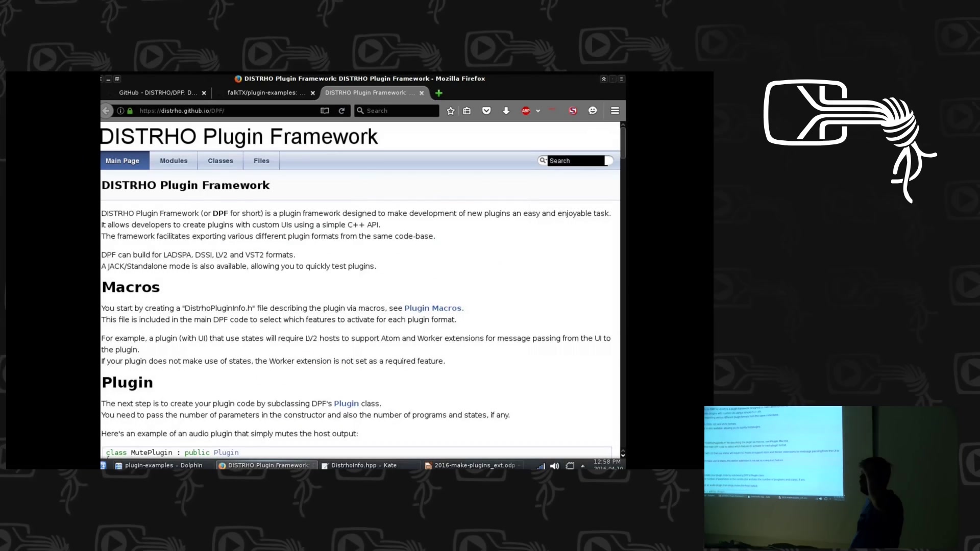Click Plugin in the MutePlugin code line

(226, 453)
